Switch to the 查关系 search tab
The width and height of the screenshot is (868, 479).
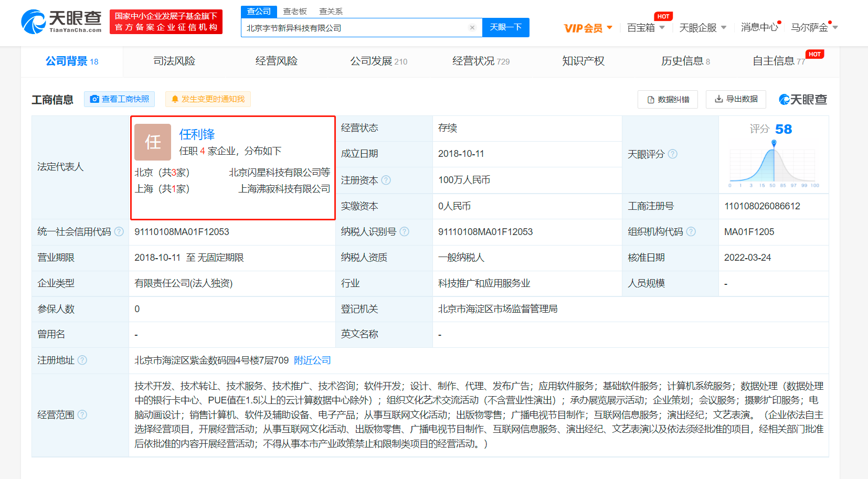point(331,12)
